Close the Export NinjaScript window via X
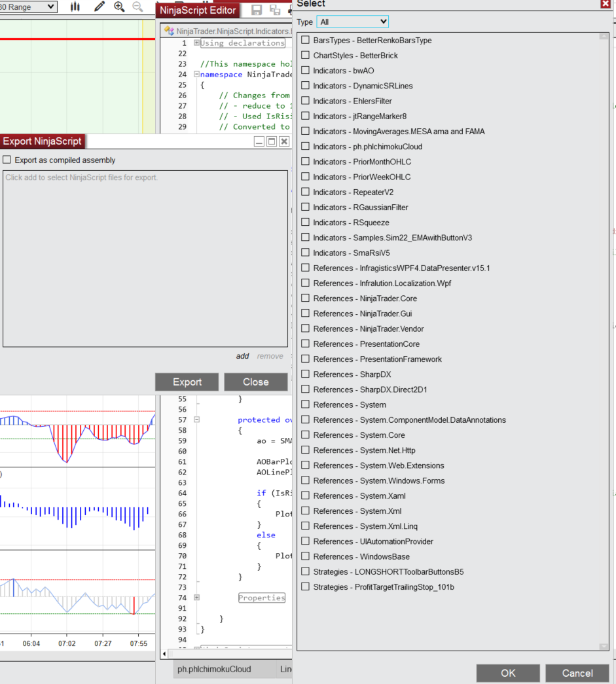The image size is (616, 684). coord(285,141)
